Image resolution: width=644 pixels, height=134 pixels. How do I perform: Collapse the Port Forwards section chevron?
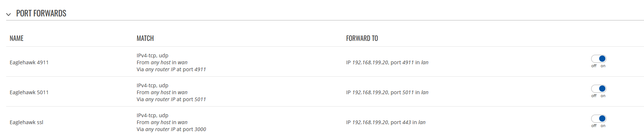pyautogui.click(x=8, y=14)
